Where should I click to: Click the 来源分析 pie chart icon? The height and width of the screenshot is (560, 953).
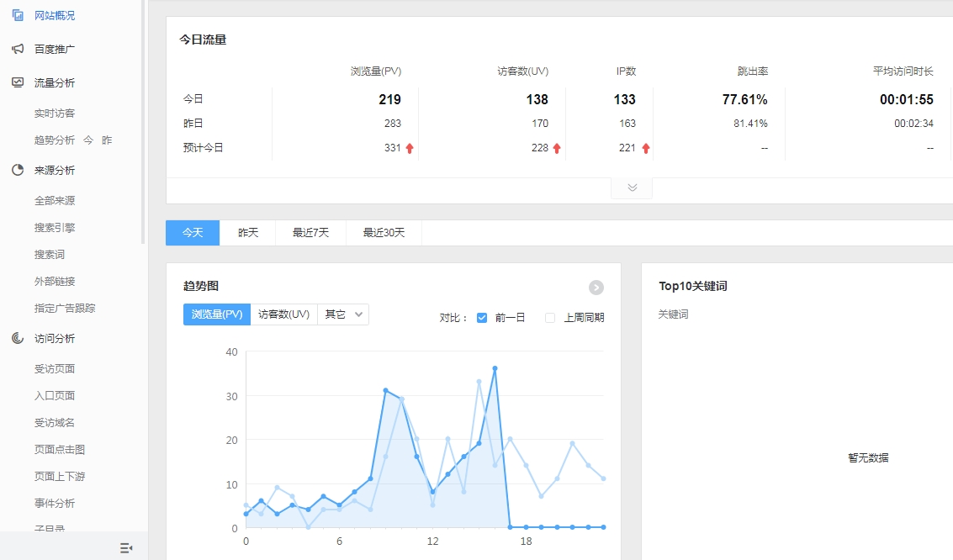pyautogui.click(x=18, y=170)
